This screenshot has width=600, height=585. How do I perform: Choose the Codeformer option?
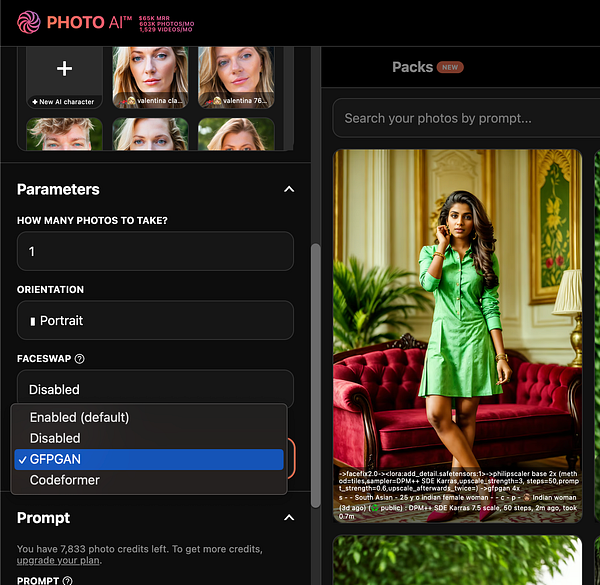click(x=149, y=480)
